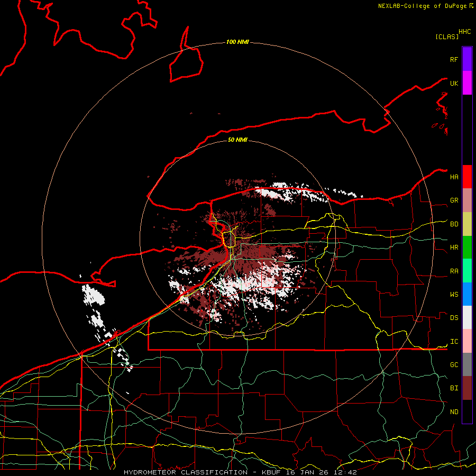Click the 100 NMI range ring label
The height and width of the screenshot is (476, 476).
tap(237, 42)
